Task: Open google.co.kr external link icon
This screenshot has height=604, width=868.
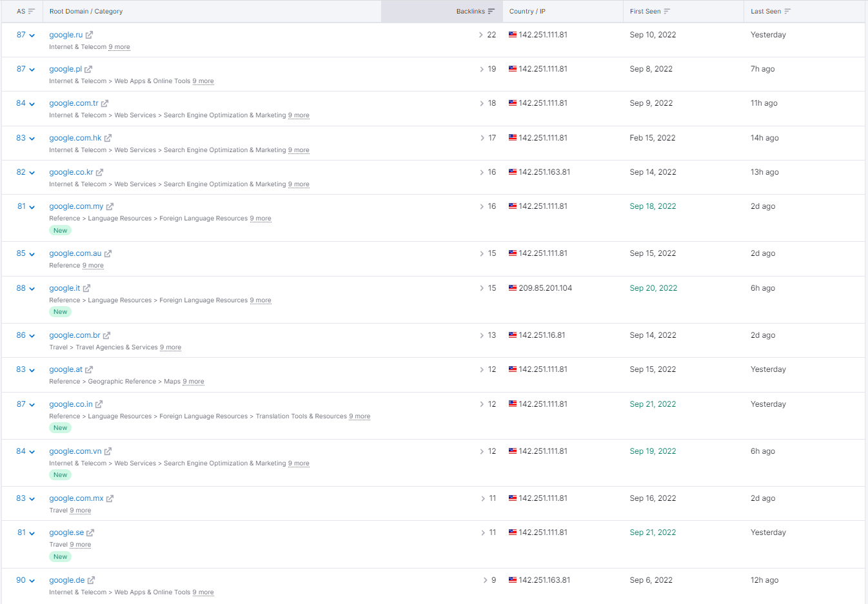Action: [99, 172]
